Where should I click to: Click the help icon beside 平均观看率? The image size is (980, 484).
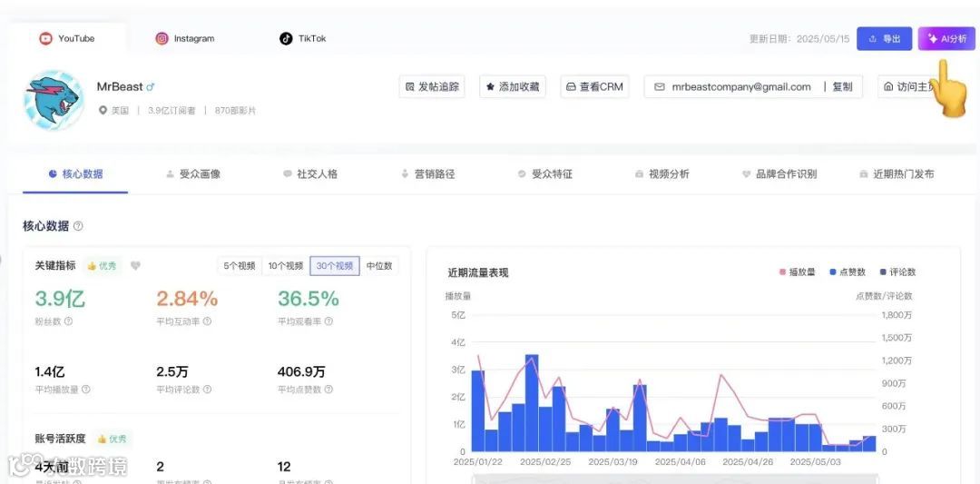[328, 321]
